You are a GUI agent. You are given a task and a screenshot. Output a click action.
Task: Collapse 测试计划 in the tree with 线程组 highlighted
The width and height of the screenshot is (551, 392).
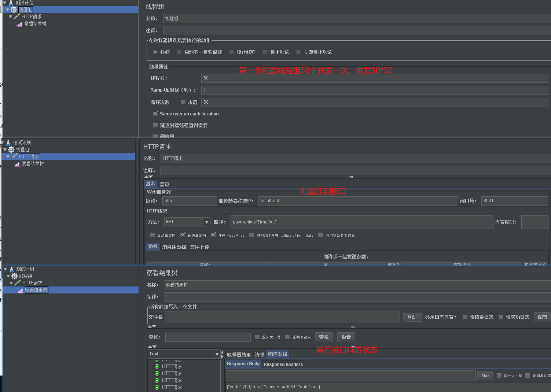click(x=4, y=3)
